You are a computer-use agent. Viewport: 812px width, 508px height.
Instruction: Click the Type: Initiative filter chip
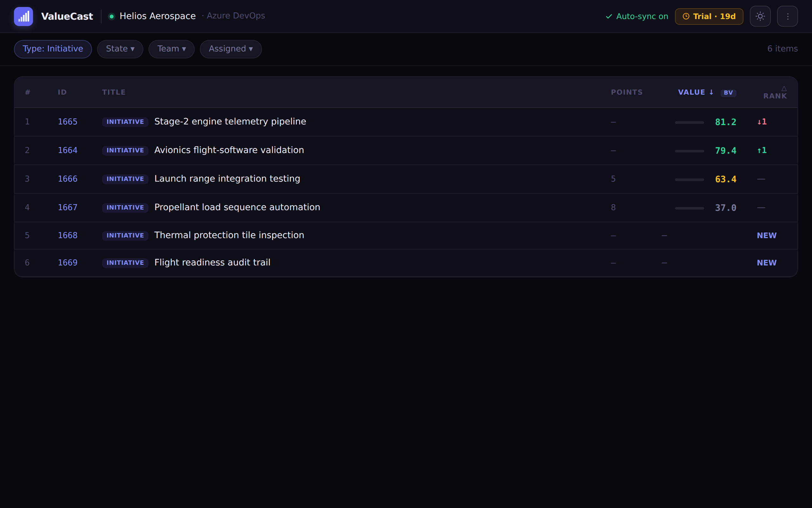point(53,49)
